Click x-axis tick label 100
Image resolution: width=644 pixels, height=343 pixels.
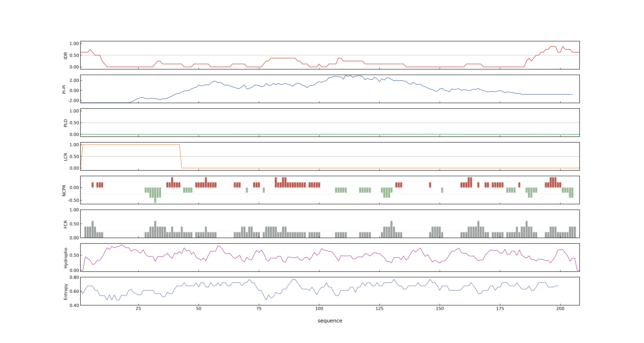coord(319,308)
